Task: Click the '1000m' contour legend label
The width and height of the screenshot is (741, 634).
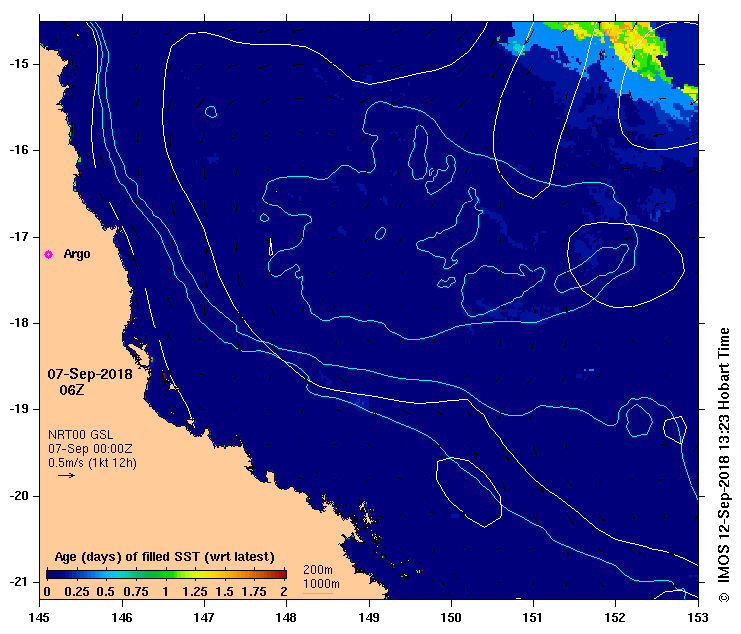Action: [x=321, y=584]
